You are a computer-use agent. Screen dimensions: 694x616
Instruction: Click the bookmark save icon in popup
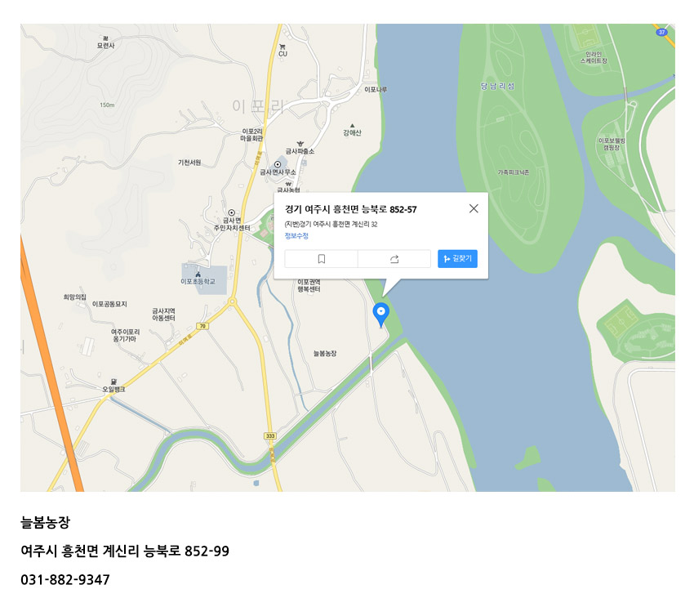pos(322,259)
